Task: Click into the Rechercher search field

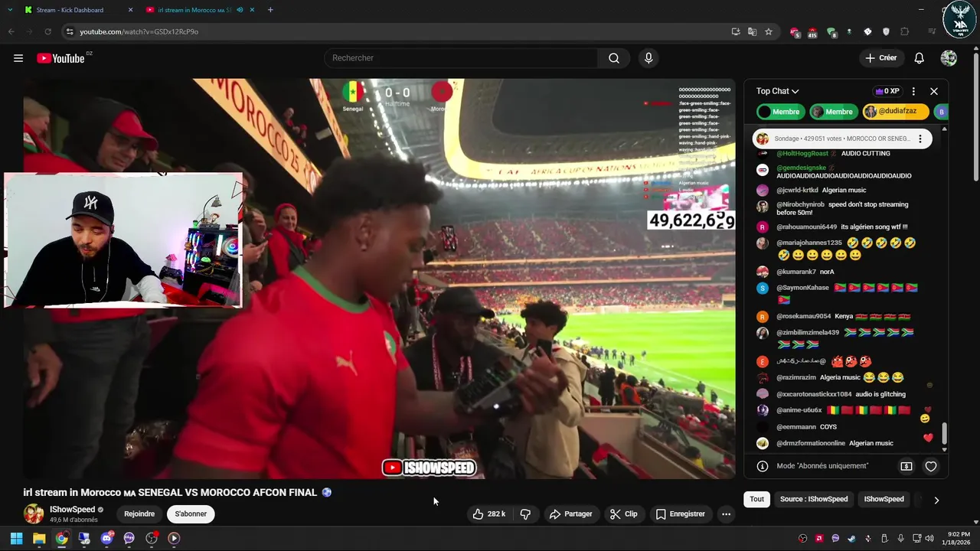Action: point(462,58)
